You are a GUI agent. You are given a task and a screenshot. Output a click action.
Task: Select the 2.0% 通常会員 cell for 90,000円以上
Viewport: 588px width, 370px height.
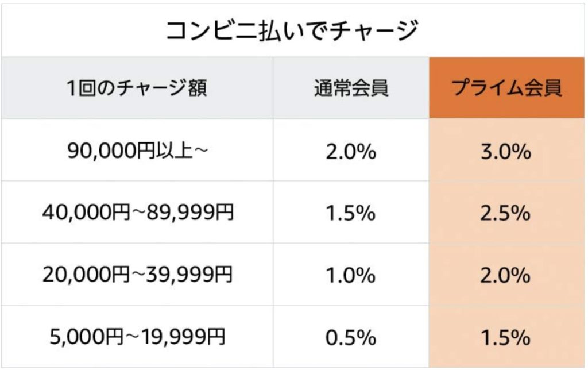(x=351, y=152)
